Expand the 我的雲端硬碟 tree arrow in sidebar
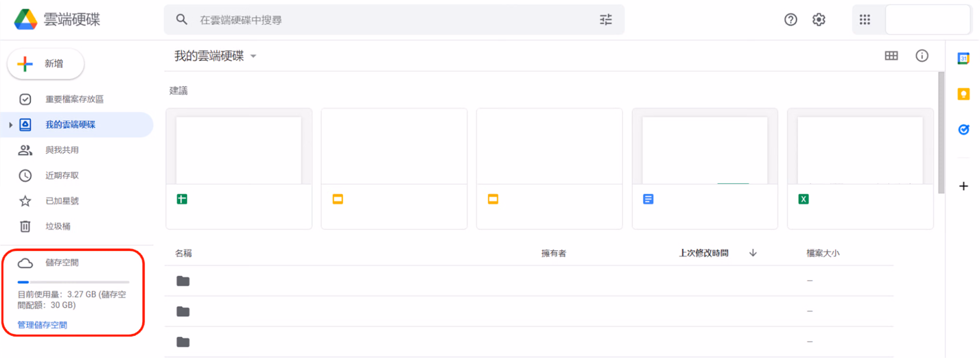Screen dimensions: 980x358 click(x=11, y=125)
